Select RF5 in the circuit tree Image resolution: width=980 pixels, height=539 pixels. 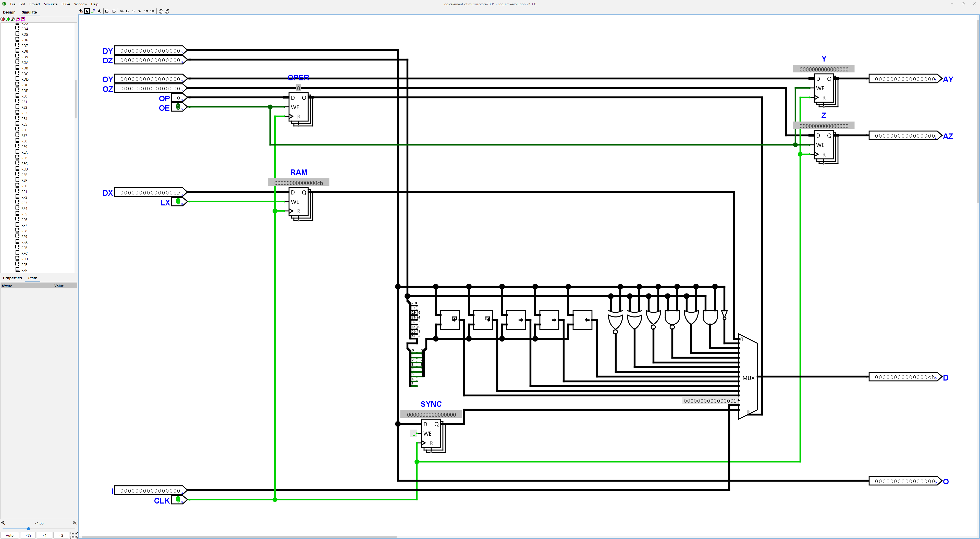pos(25,214)
